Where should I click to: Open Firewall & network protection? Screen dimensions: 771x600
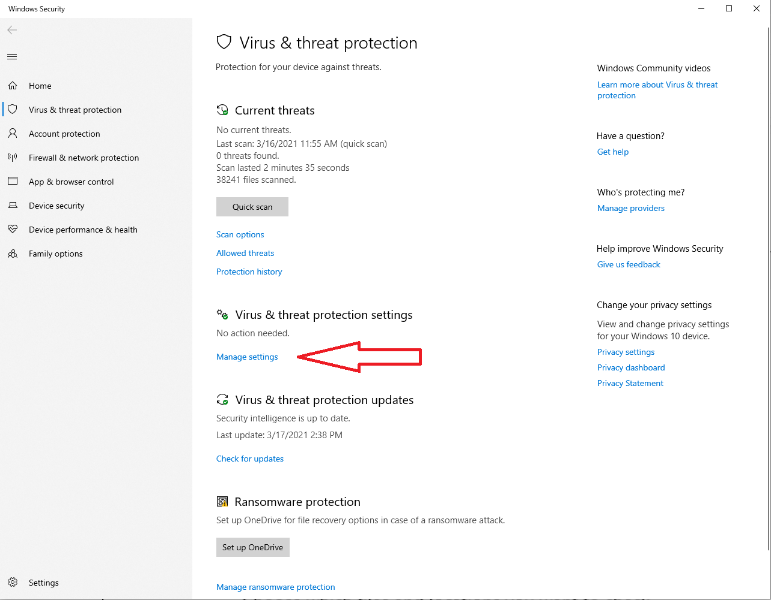84,158
